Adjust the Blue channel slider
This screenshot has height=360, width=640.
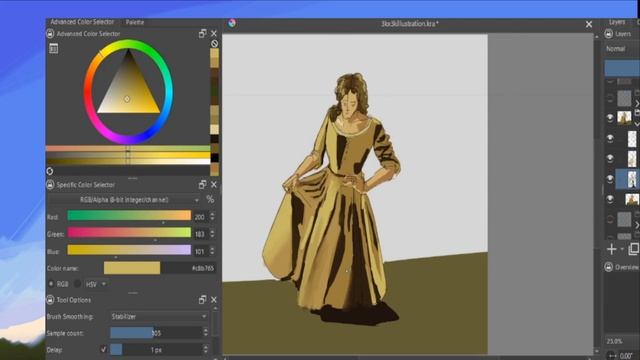point(129,250)
